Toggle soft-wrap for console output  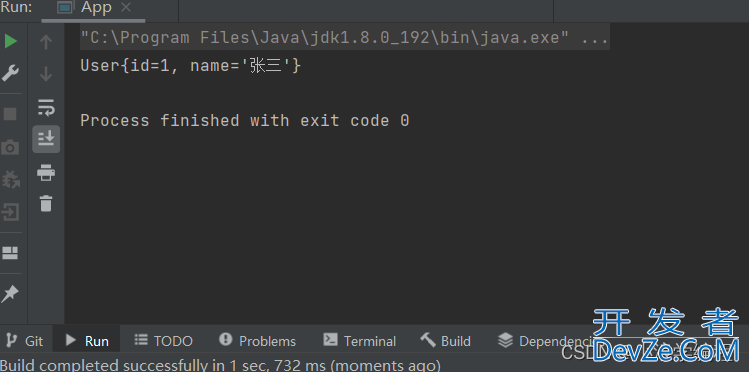[46, 107]
